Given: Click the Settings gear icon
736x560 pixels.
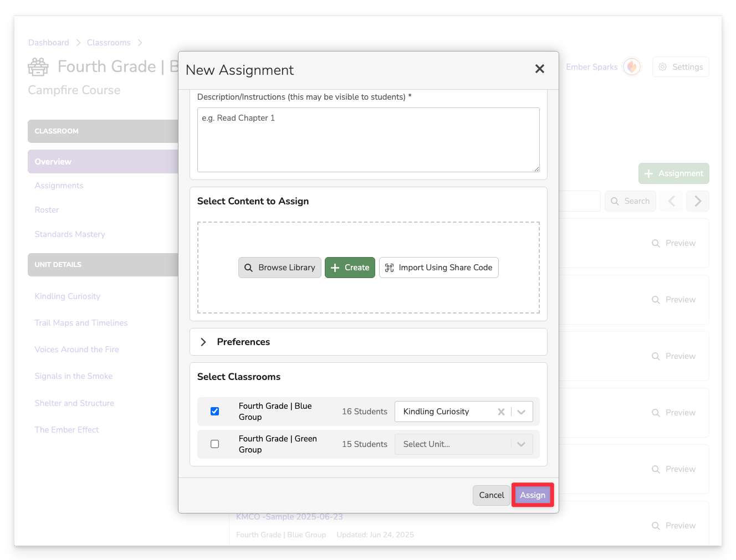Looking at the screenshot, I should [x=662, y=67].
